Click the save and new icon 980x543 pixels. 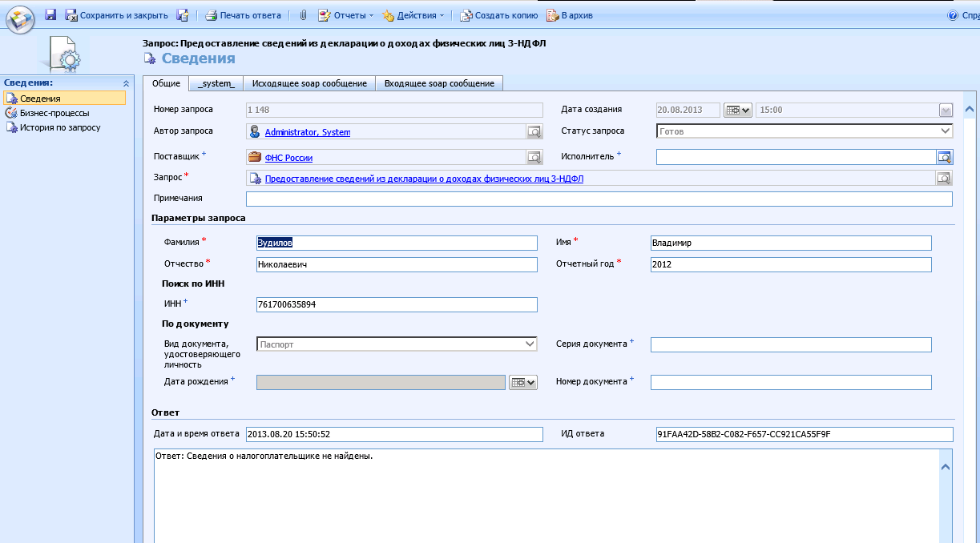[x=182, y=15]
